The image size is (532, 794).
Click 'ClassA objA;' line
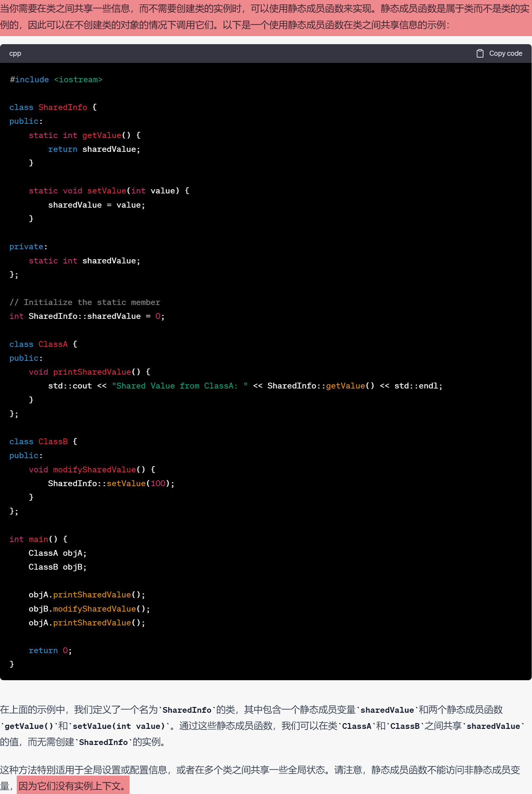(x=58, y=553)
